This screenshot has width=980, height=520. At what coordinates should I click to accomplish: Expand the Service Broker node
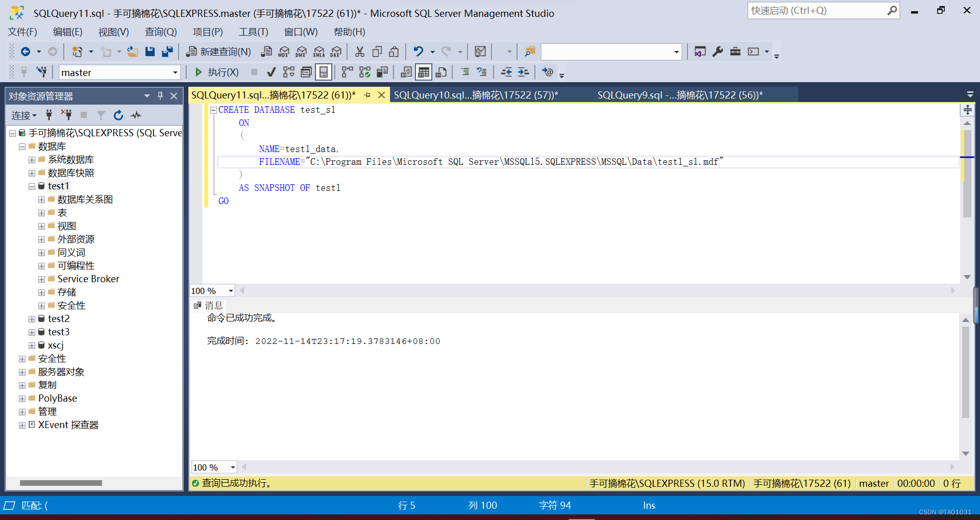point(41,279)
